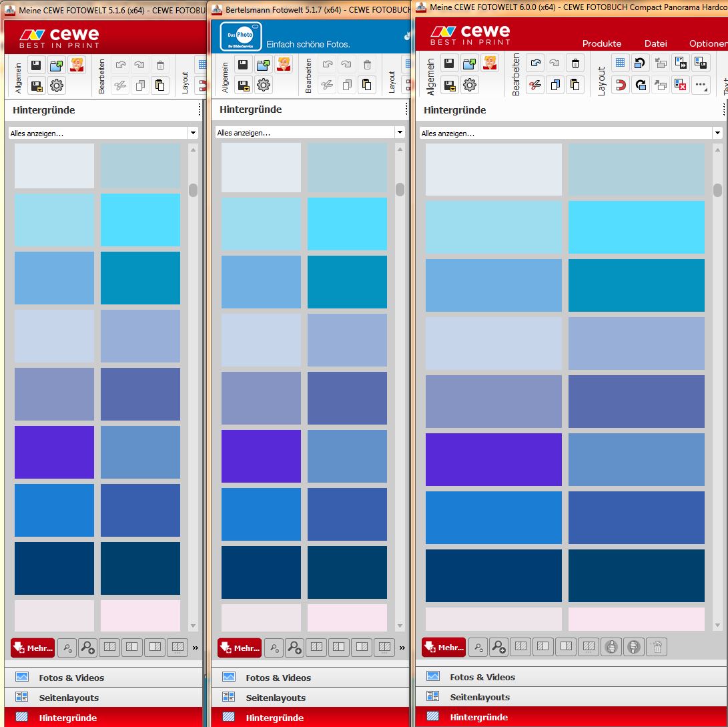
Task: Click the save-as icon in 6.0.0 window
Action: (449, 85)
